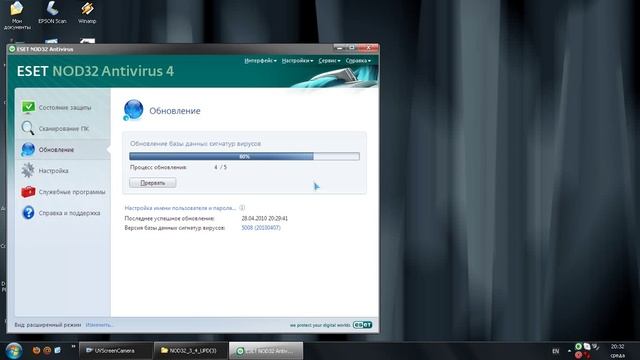Open username and password setup link
Image resolution: width=640 pixels, height=360 pixels.
coord(180,208)
